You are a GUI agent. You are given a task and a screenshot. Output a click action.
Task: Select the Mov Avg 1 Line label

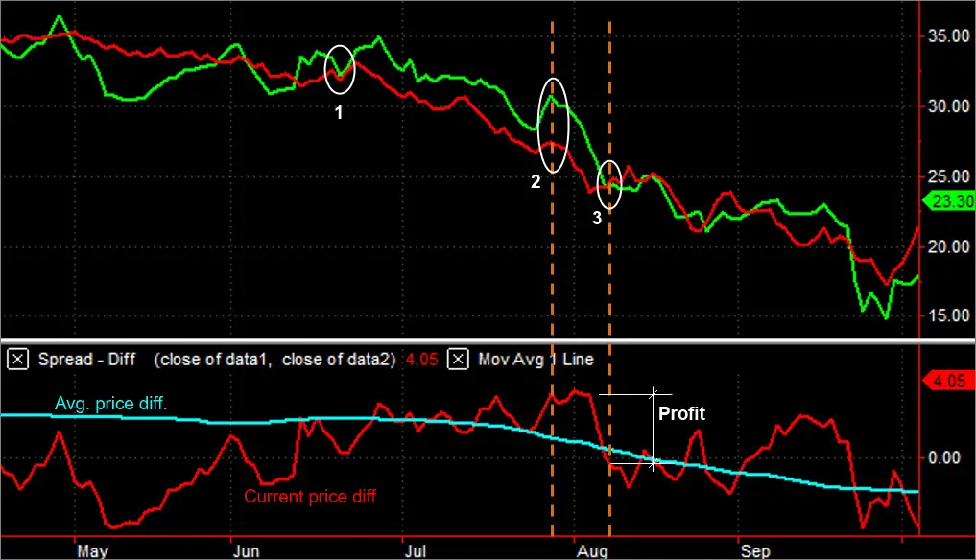click(x=536, y=359)
